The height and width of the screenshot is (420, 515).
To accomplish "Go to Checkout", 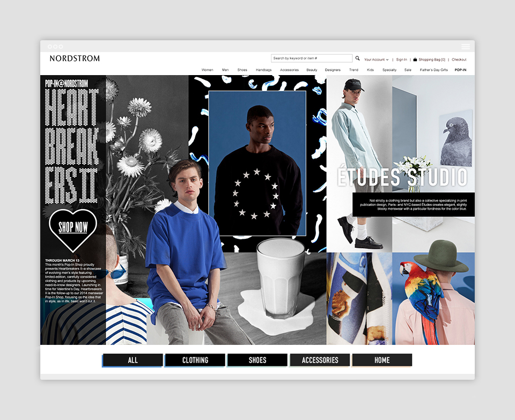I will [x=459, y=60].
